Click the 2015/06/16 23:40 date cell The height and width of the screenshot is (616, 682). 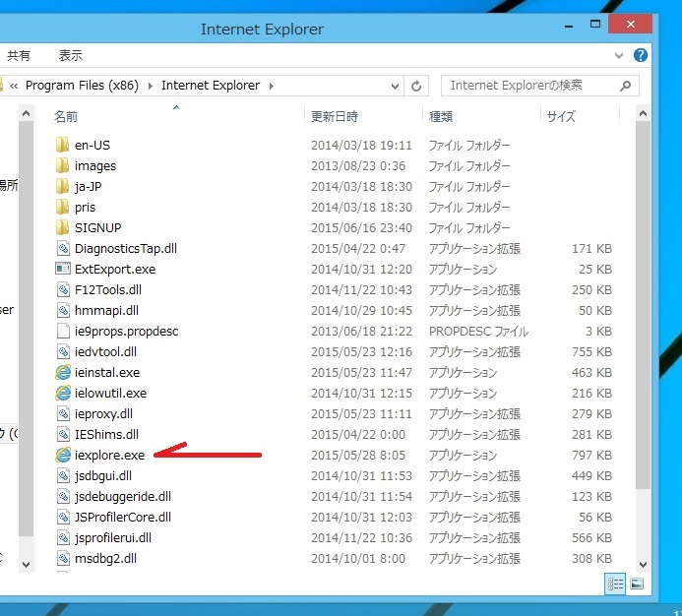click(x=361, y=227)
